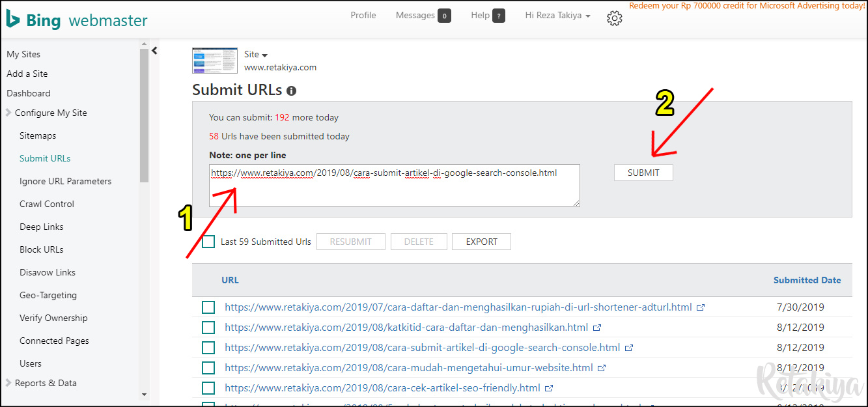Click the www.retakiya.com site name text
The height and width of the screenshot is (407, 868).
[281, 67]
